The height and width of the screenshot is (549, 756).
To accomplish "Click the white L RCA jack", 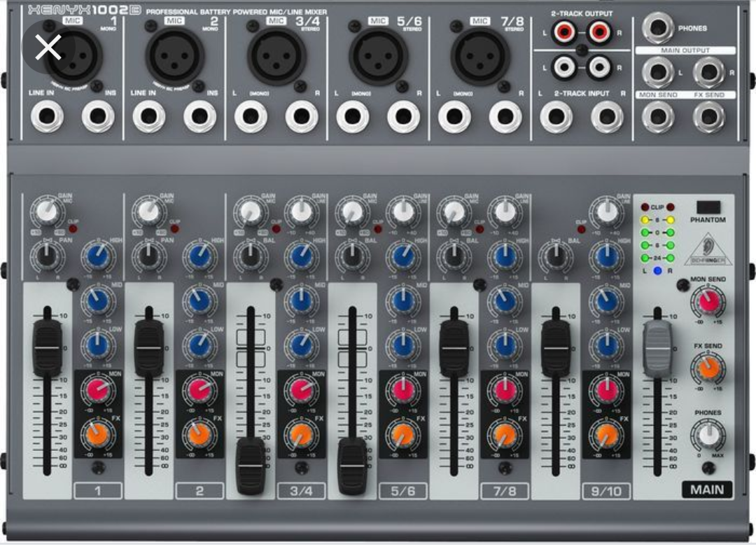I will coord(564,67).
